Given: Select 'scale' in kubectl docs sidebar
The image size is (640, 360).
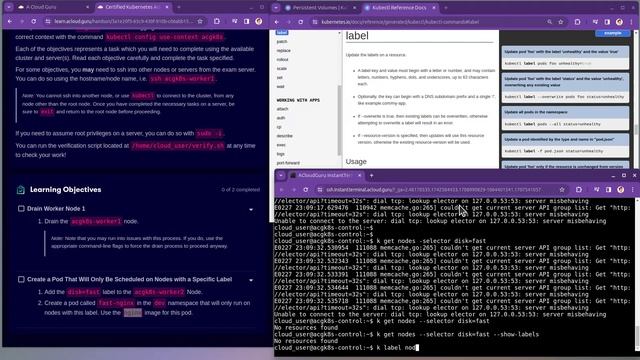Looking at the screenshot, I should pos(282,68).
